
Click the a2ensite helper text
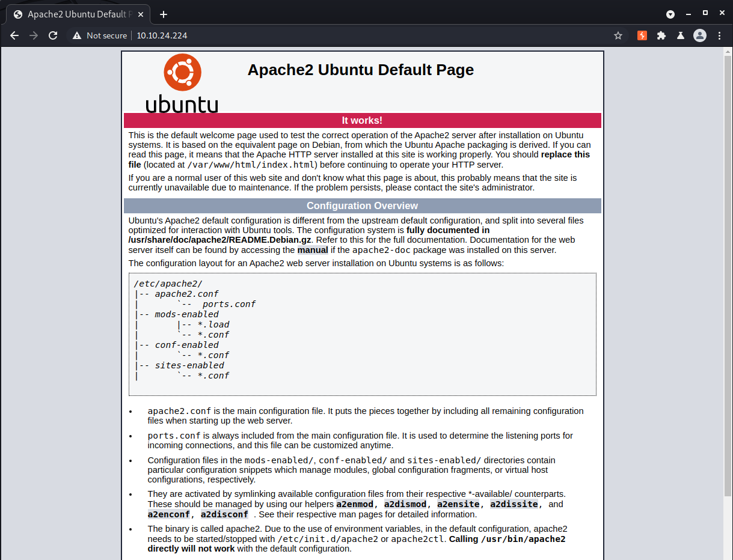click(458, 504)
